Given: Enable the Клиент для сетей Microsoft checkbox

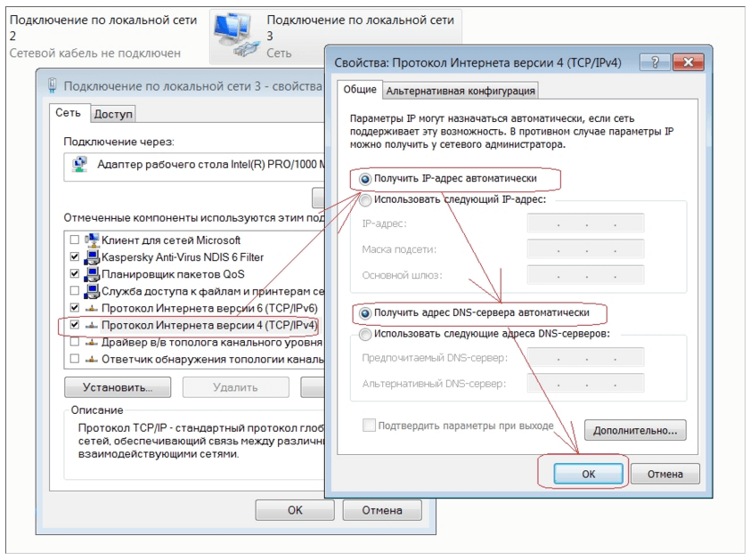Looking at the screenshot, I should coord(75,239).
